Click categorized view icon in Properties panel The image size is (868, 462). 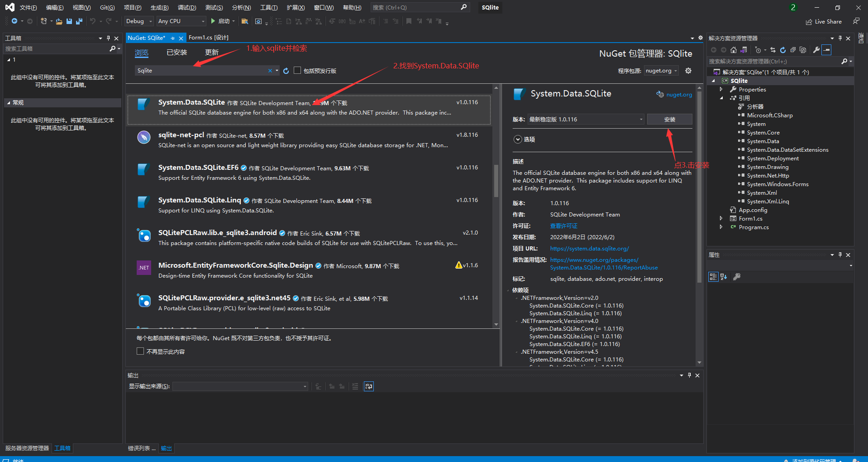pyautogui.click(x=713, y=277)
